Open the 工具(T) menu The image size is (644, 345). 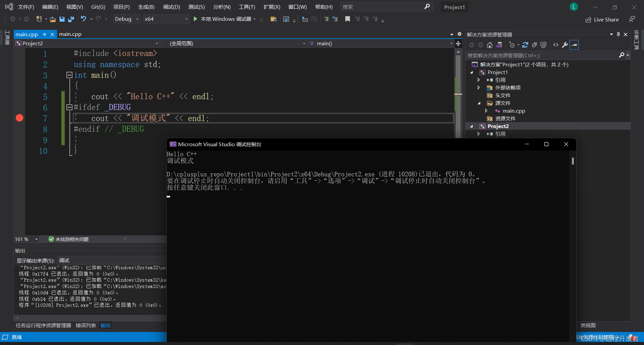click(247, 7)
